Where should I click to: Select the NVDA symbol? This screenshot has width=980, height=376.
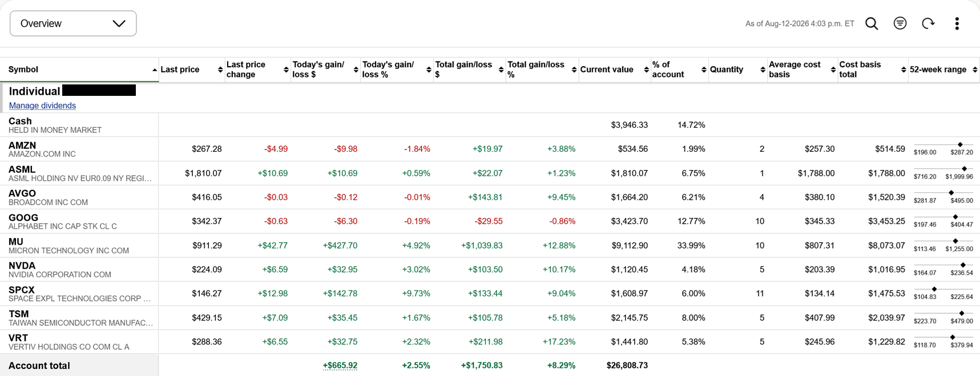[x=22, y=266]
